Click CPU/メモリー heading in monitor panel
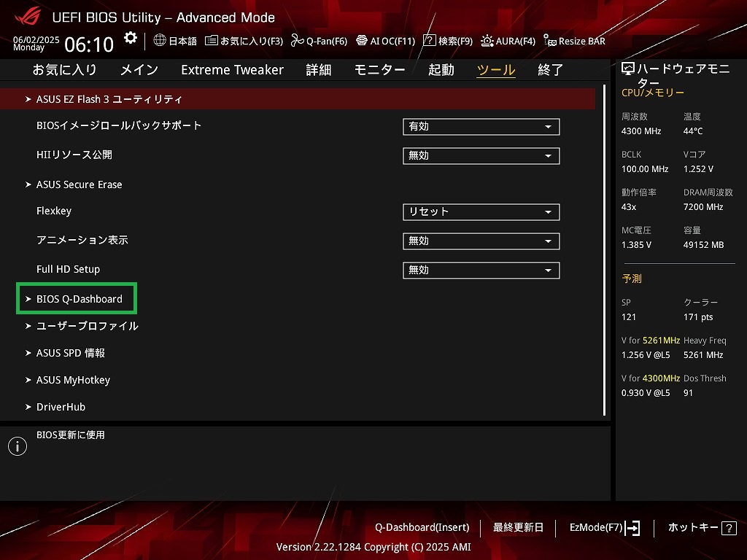This screenshot has width=747, height=560. [653, 93]
